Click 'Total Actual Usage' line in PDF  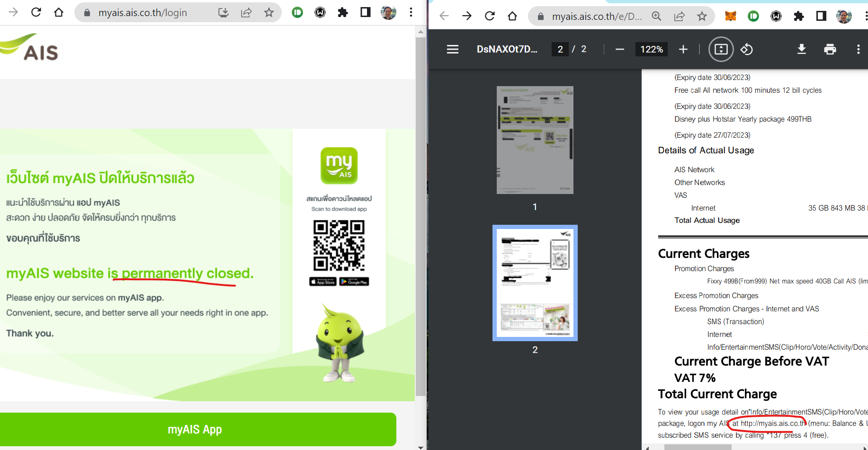point(707,221)
